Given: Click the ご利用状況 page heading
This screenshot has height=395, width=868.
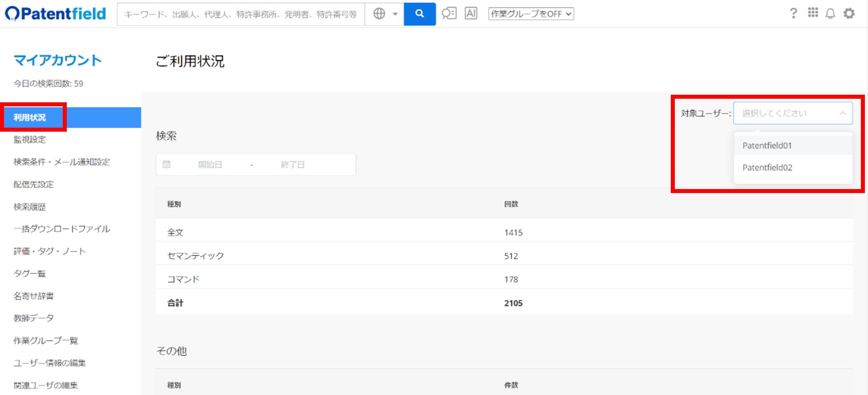Looking at the screenshot, I should [x=190, y=61].
